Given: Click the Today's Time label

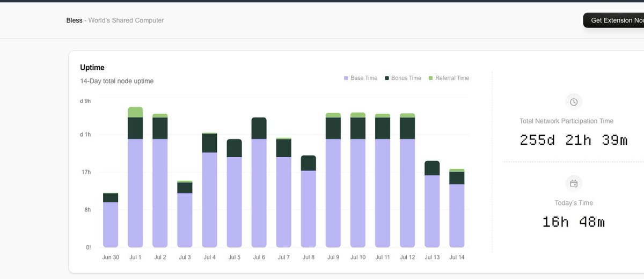Looking at the screenshot, I should (574, 203).
